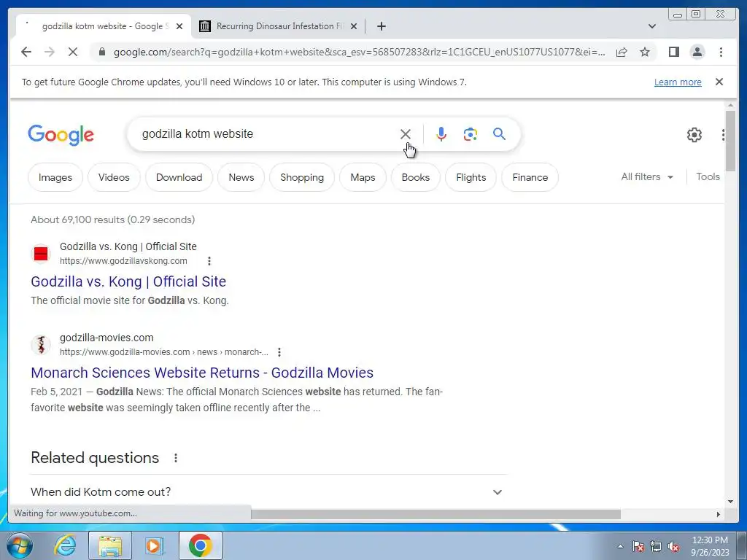Filter results by Books
Screen dimensions: 747x560
pyautogui.click(x=415, y=177)
